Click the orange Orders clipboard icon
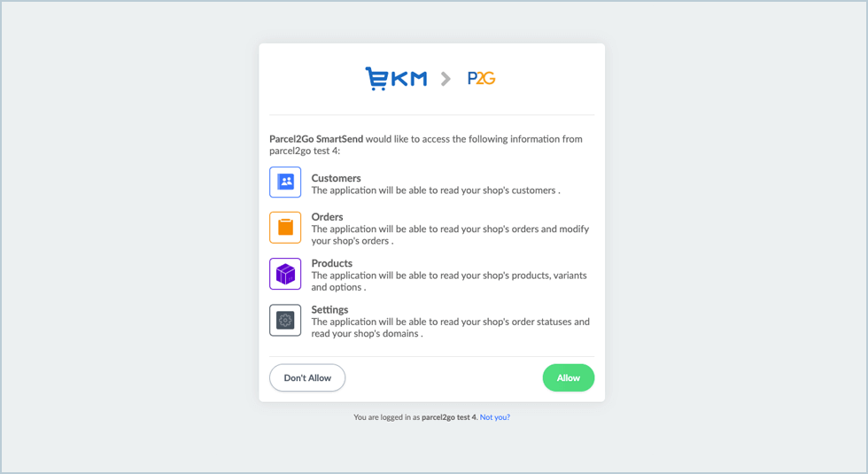 (x=285, y=228)
